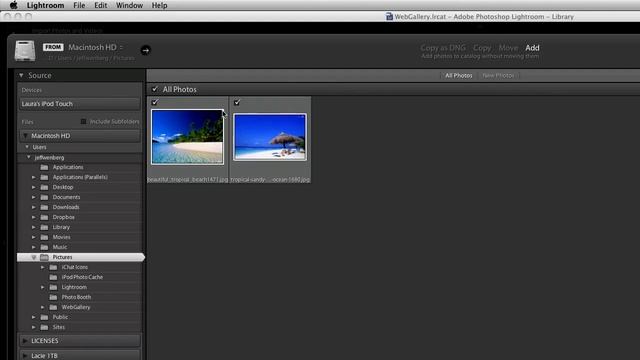Open the File menu

click(x=79, y=5)
